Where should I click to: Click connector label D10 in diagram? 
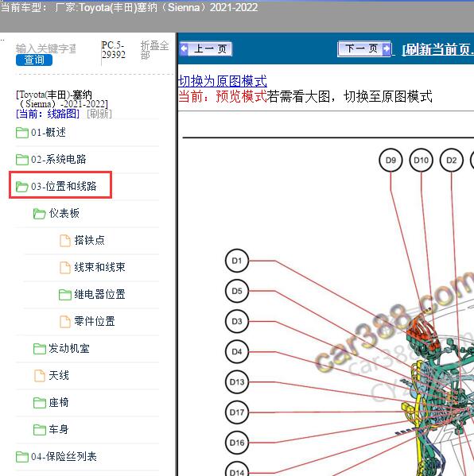(x=422, y=160)
